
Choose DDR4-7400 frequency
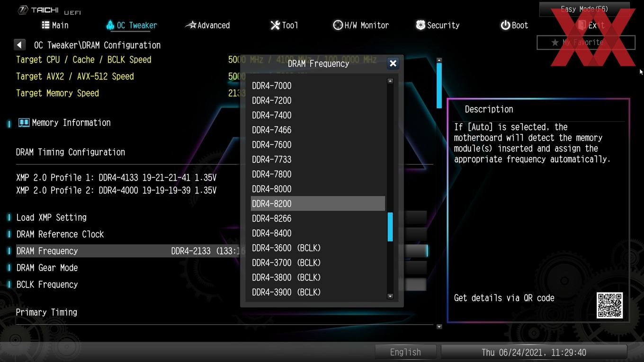(318, 115)
